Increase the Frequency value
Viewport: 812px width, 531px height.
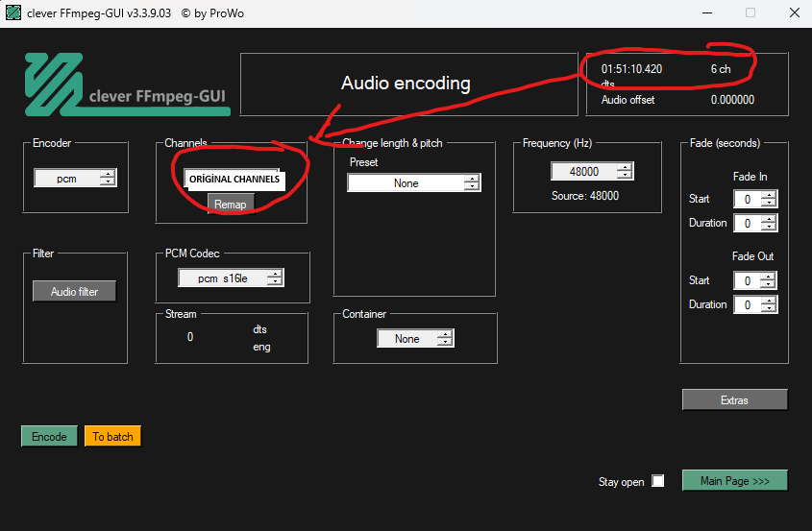pyautogui.click(x=625, y=167)
